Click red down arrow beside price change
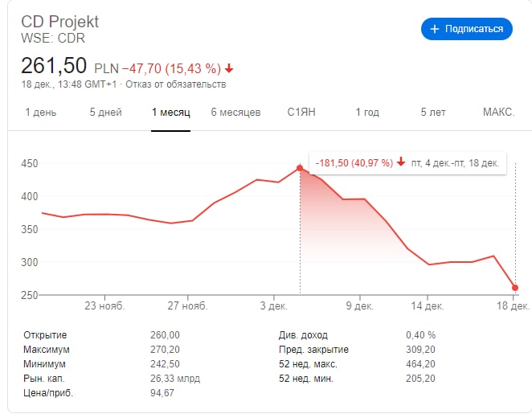The width and height of the screenshot is (532, 414). (229, 68)
